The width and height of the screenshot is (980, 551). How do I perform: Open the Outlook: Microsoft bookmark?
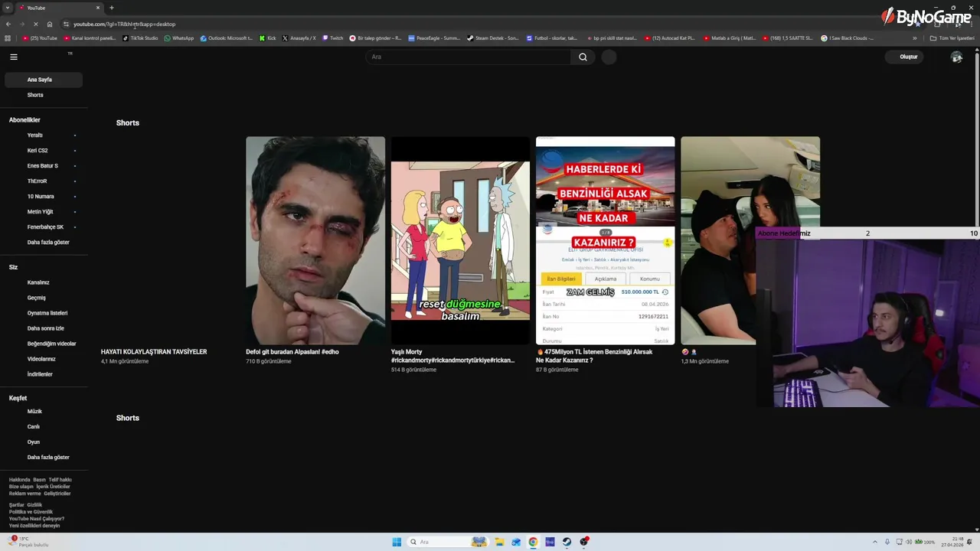coord(227,37)
